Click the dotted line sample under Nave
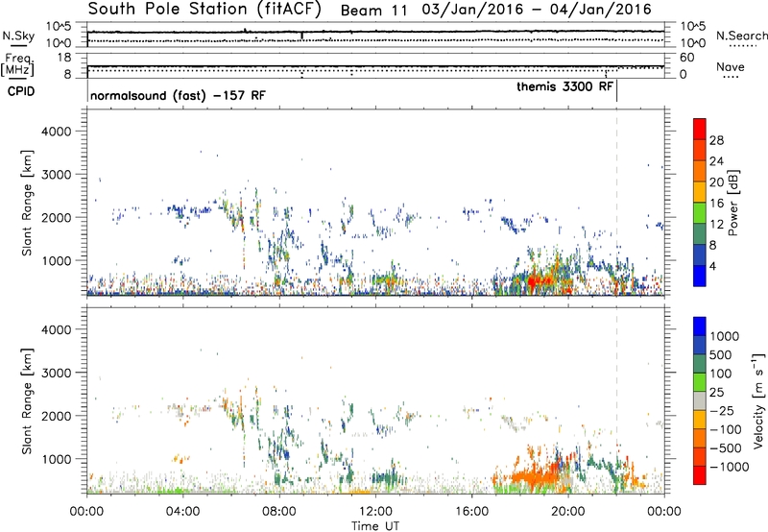The height and width of the screenshot is (532, 768). [x=731, y=78]
